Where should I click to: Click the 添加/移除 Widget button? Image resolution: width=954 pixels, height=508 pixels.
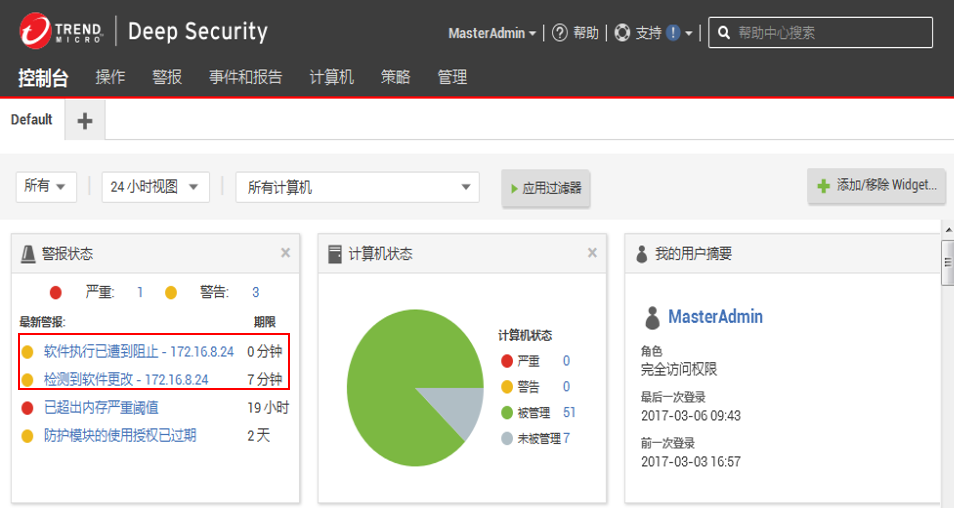[x=877, y=185]
